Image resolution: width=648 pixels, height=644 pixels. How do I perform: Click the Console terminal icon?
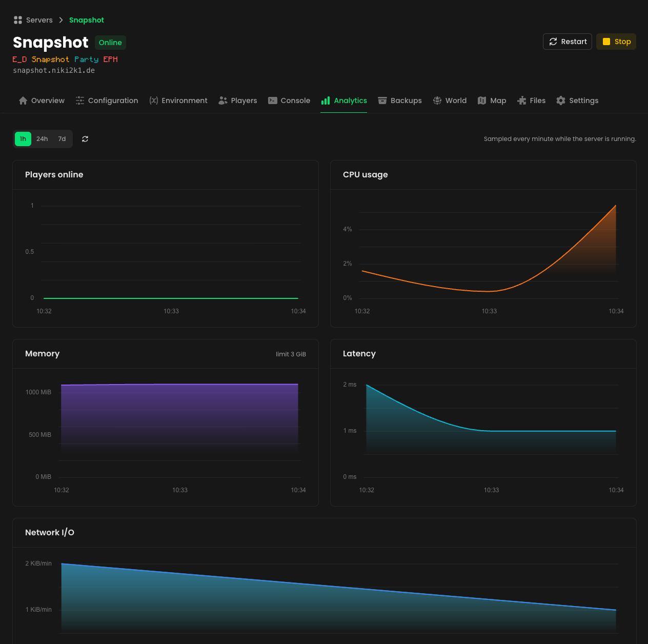coord(273,100)
